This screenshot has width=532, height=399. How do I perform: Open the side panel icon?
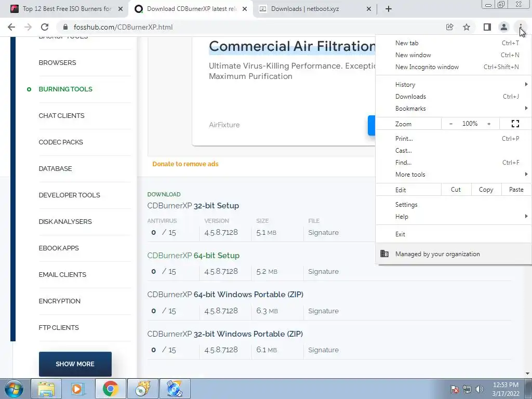[487, 27]
